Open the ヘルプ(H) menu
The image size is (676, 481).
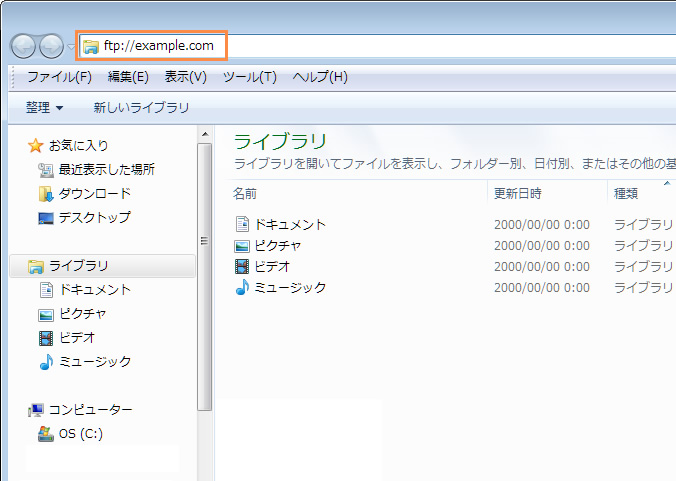[x=320, y=77]
